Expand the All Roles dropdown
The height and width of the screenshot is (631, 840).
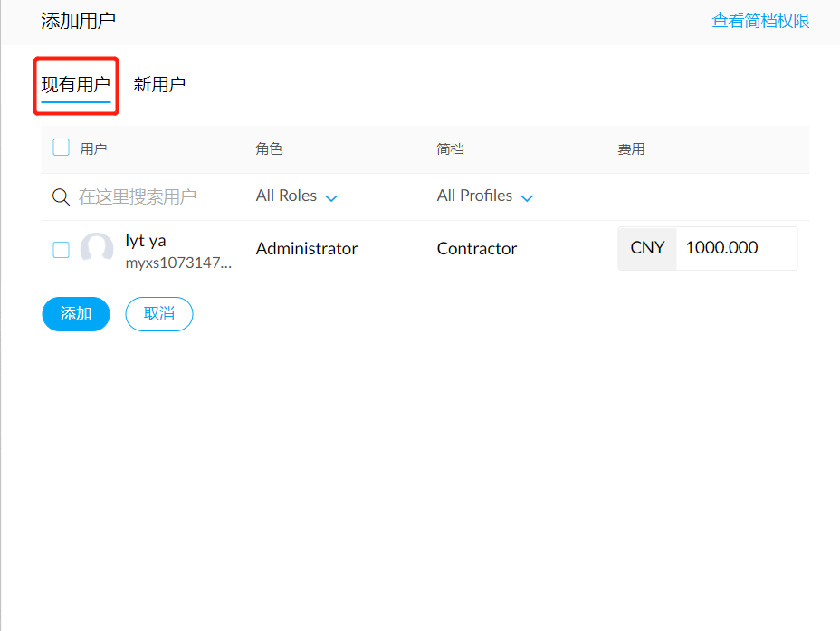pyautogui.click(x=297, y=196)
